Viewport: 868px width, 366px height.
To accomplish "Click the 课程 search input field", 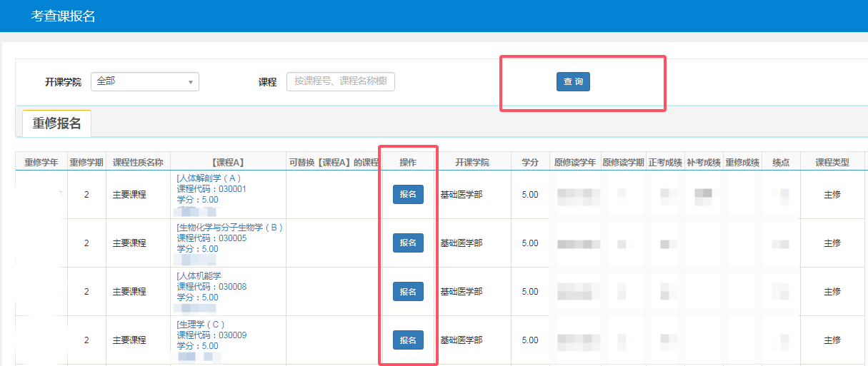I will (341, 82).
